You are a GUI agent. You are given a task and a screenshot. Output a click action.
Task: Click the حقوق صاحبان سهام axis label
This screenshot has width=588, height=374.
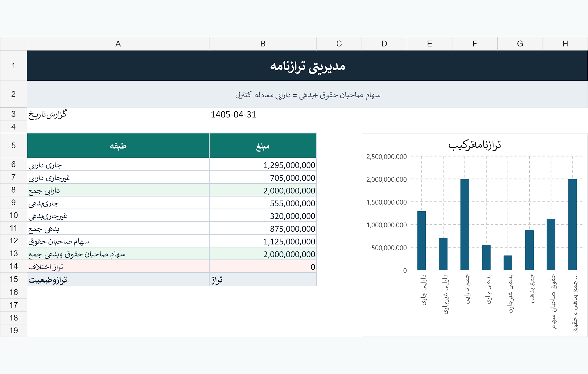click(x=553, y=302)
